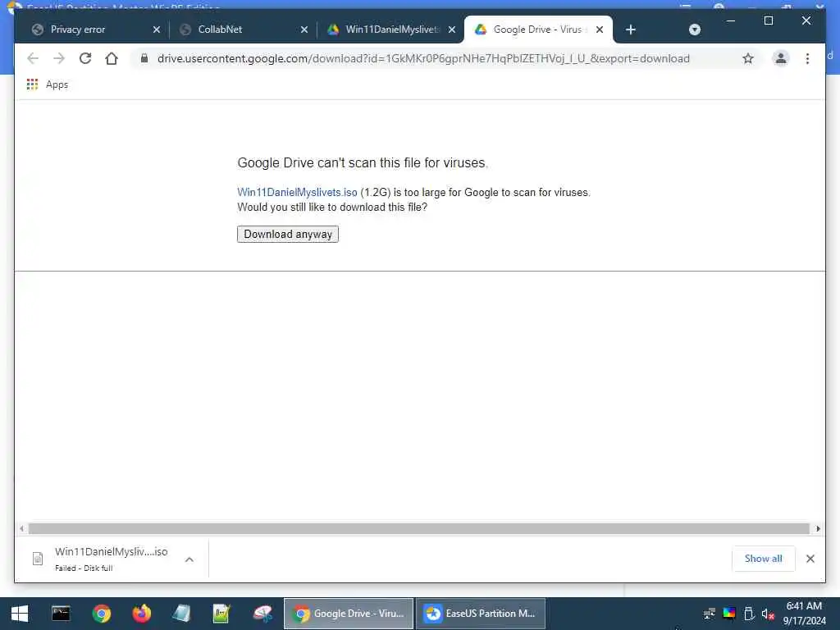View site security lock info
This screenshot has height=630, width=840.
click(144, 58)
